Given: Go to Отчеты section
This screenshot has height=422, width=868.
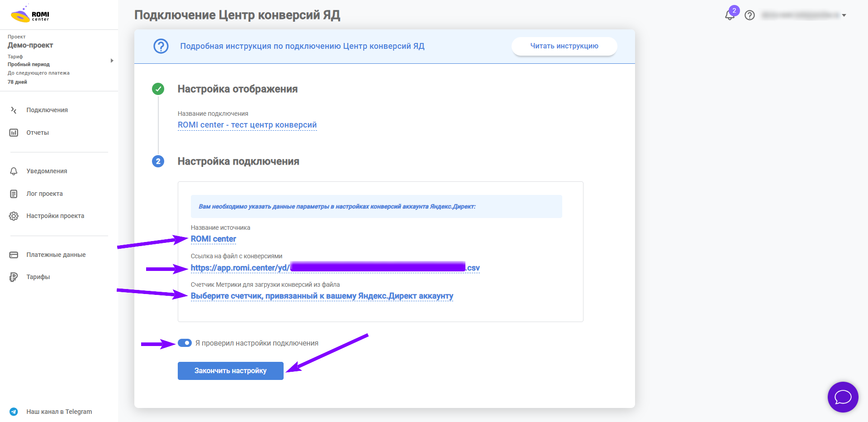Looking at the screenshot, I should [38, 133].
